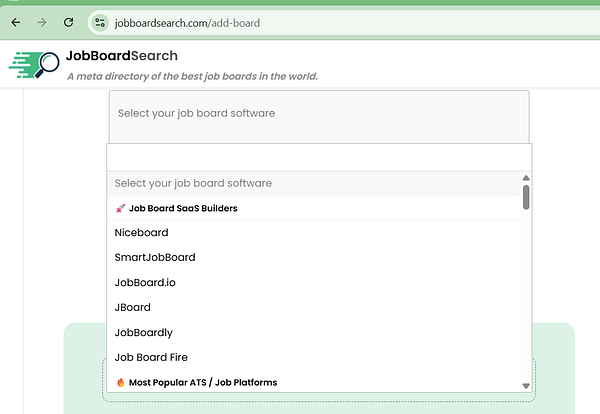Screen dimensions: 600x414
Task: Open site information icon in address bar
Action: pyautogui.click(x=100, y=23)
